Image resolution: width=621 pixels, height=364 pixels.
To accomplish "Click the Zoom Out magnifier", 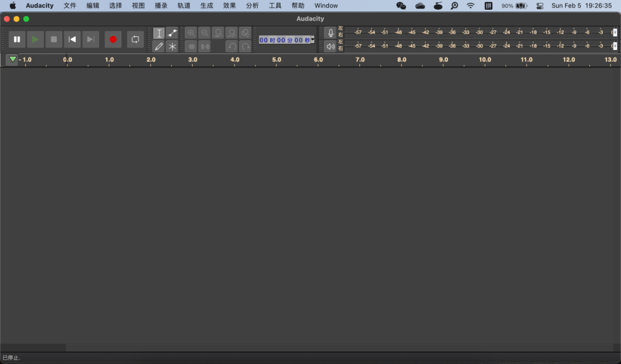I will (x=204, y=33).
